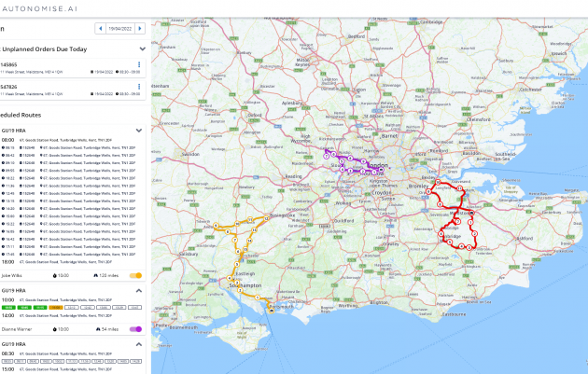
Task: Toggle the purple route switch for Dianne Werner
Action: 135,328
